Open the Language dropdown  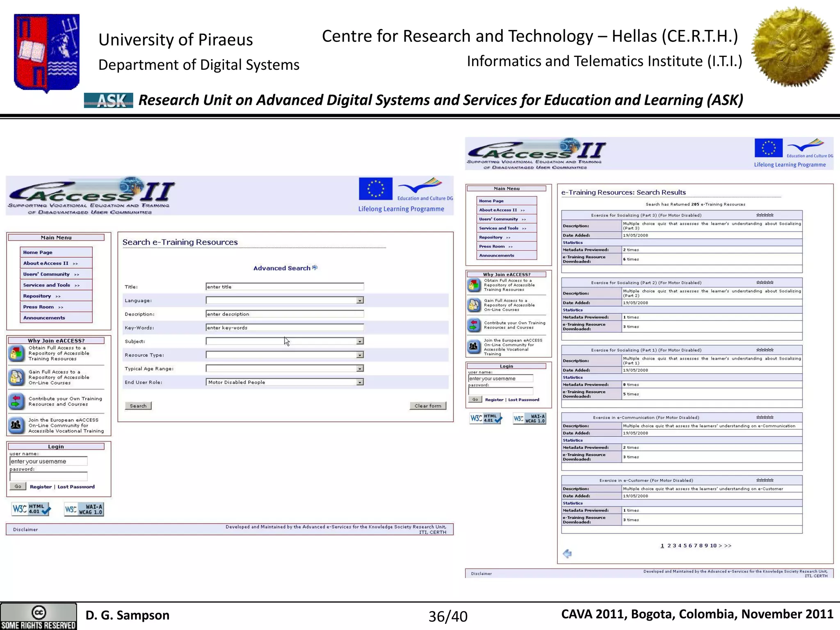(x=360, y=301)
